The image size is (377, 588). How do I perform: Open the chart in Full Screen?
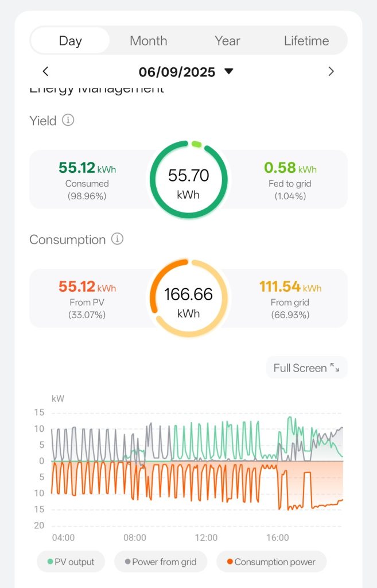(300, 368)
